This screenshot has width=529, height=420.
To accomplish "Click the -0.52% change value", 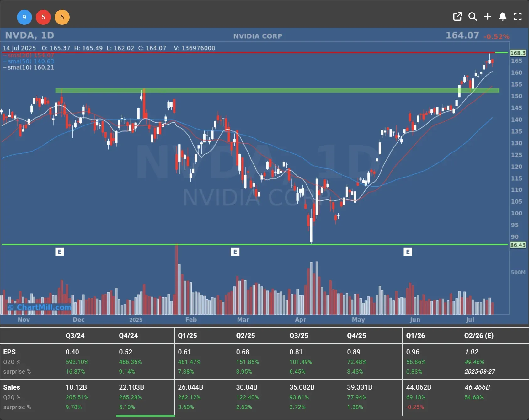I will point(496,37).
